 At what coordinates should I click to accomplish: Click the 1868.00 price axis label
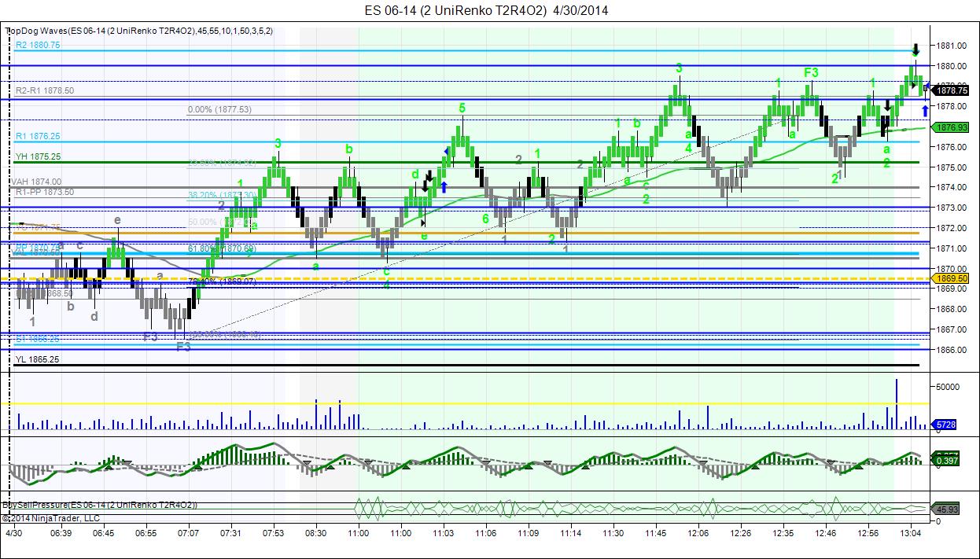point(952,309)
